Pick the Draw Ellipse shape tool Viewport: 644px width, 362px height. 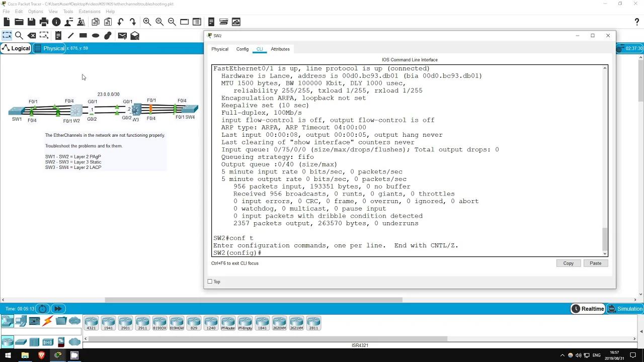95,35
